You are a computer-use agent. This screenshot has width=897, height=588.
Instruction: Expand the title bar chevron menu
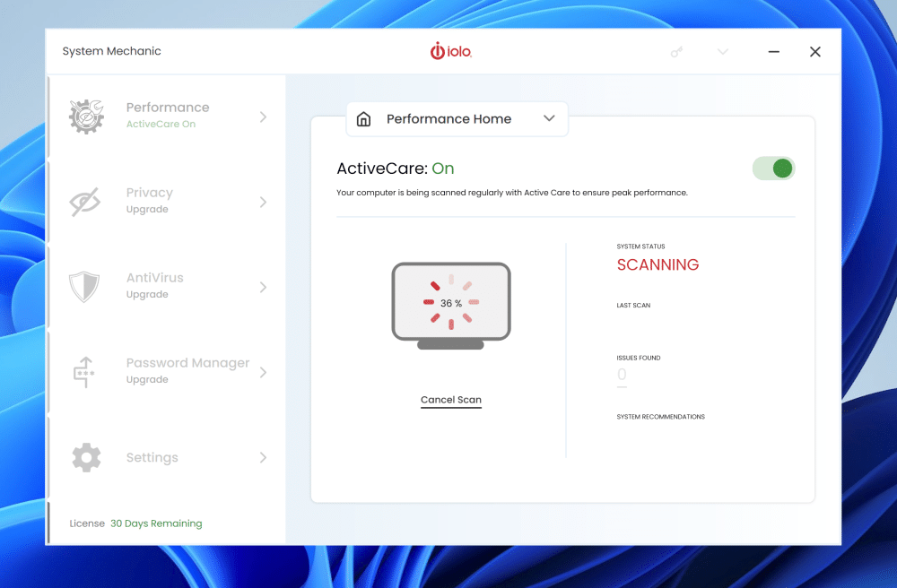(723, 52)
